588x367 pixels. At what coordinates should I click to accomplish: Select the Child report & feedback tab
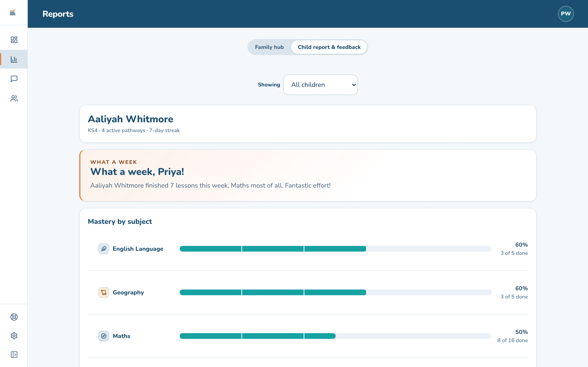pyautogui.click(x=329, y=47)
